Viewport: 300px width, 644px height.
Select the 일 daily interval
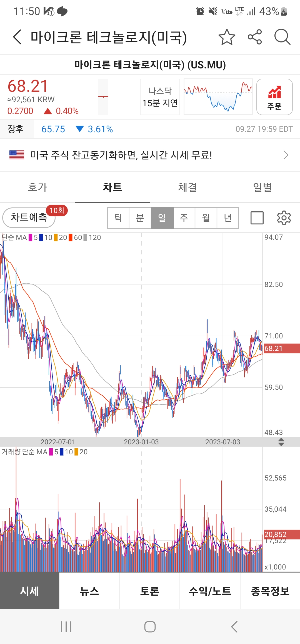tap(162, 218)
